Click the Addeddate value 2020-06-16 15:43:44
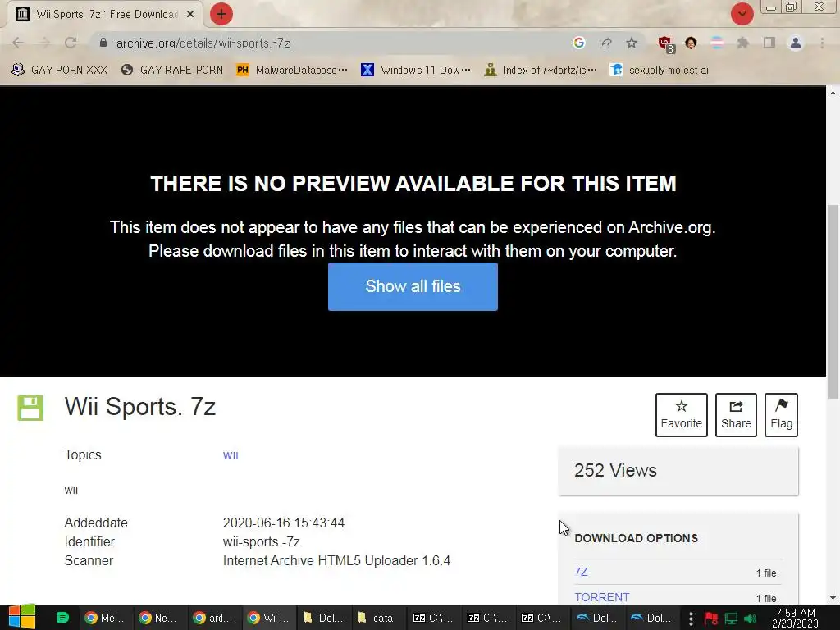 click(x=283, y=523)
